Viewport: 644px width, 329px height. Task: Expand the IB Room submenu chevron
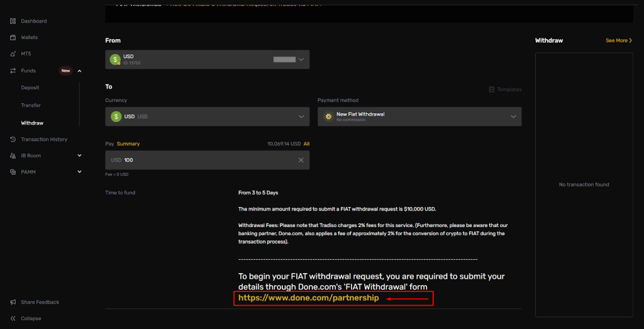[79, 155]
